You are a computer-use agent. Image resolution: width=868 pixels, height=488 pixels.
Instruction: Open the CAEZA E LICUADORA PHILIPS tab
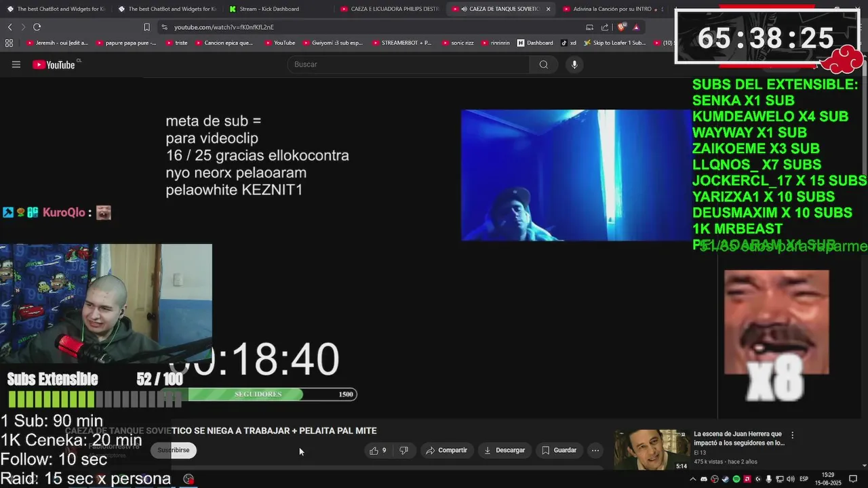(390, 9)
